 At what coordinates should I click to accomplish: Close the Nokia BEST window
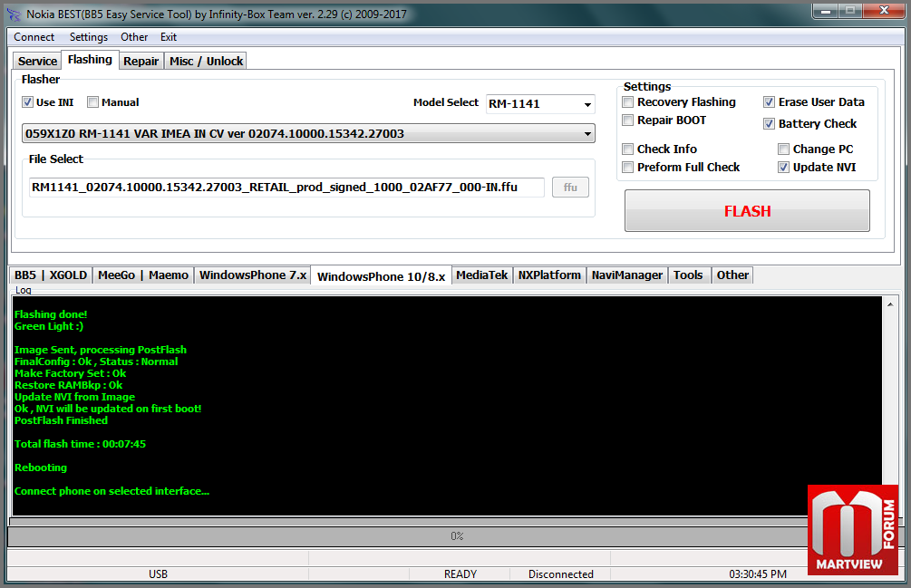coord(884,11)
